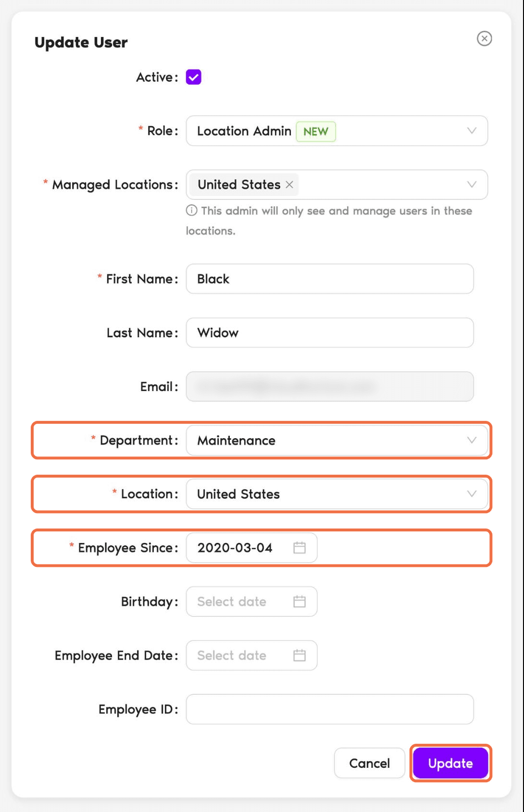The image size is (524, 812).
Task: Open calendar icon for Employee Since
Action: 299,548
